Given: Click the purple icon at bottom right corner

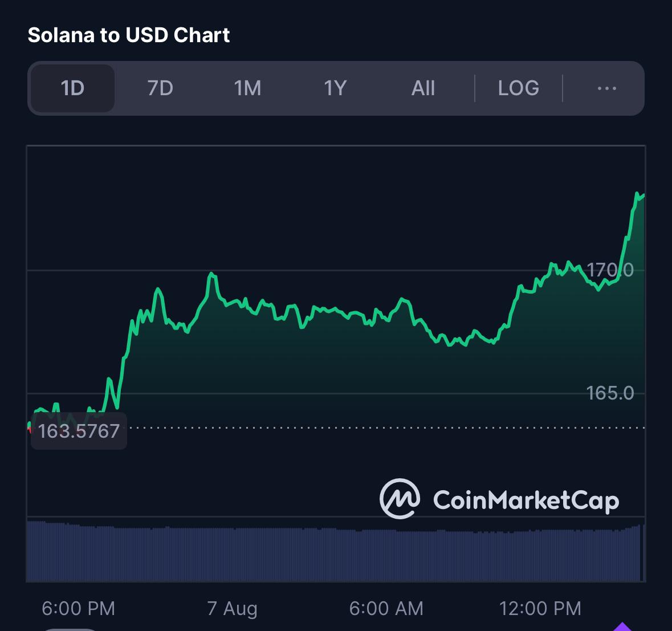Looking at the screenshot, I should tap(622, 626).
